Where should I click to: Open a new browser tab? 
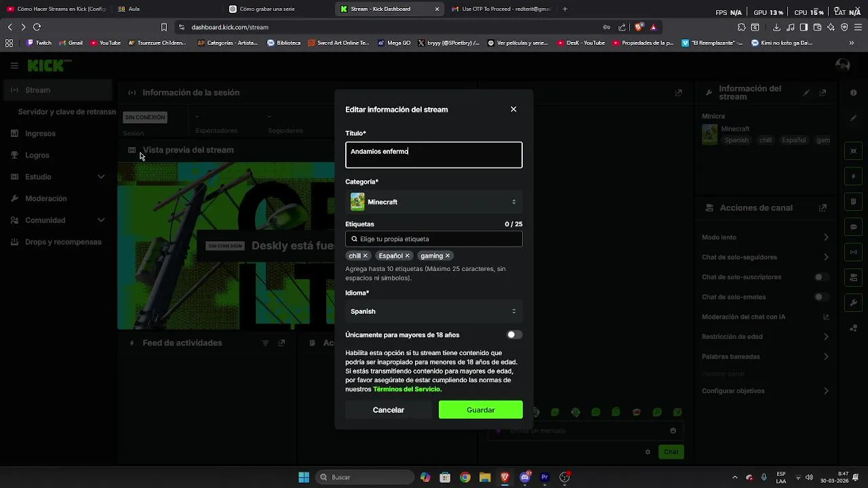pyautogui.click(x=565, y=9)
